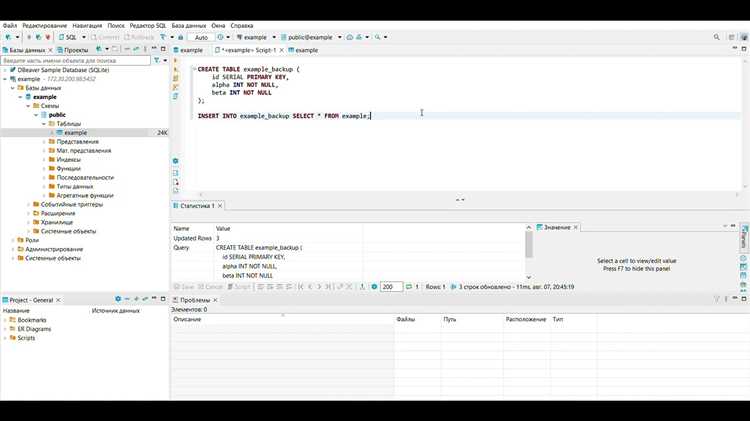Viewport: 750px width, 421px height.
Task: Open the Auto transaction mode box
Action: tap(201, 37)
